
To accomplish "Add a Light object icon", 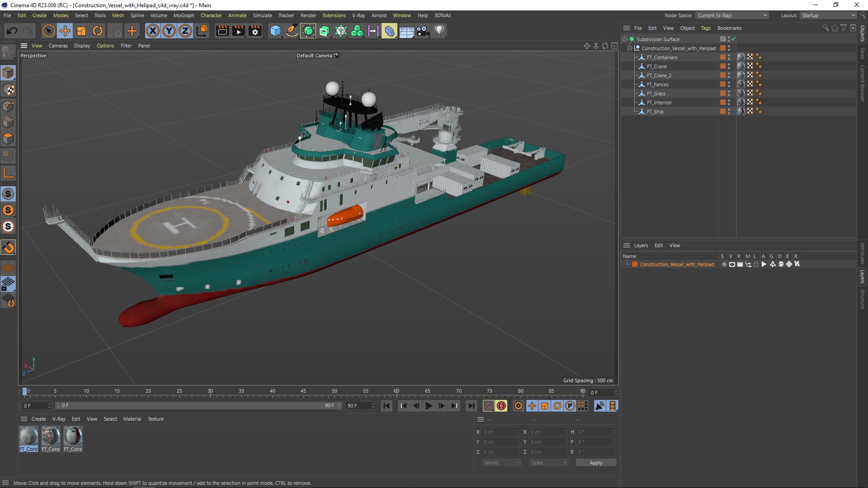I will pyautogui.click(x=439, y=31).
